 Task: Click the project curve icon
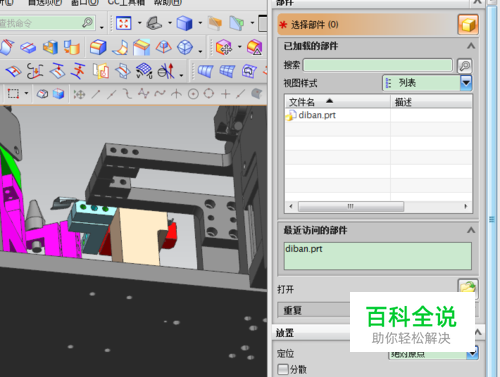(x=57, y=71)
